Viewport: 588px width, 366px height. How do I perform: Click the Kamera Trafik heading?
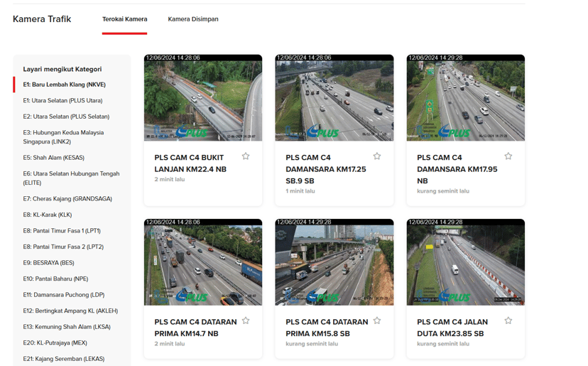coord(42,19)
